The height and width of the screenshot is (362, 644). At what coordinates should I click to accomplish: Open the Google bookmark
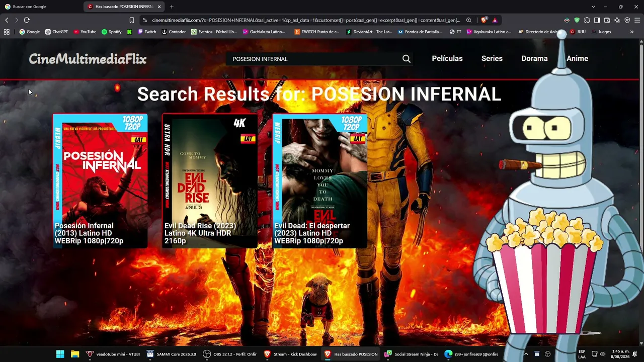29,32
